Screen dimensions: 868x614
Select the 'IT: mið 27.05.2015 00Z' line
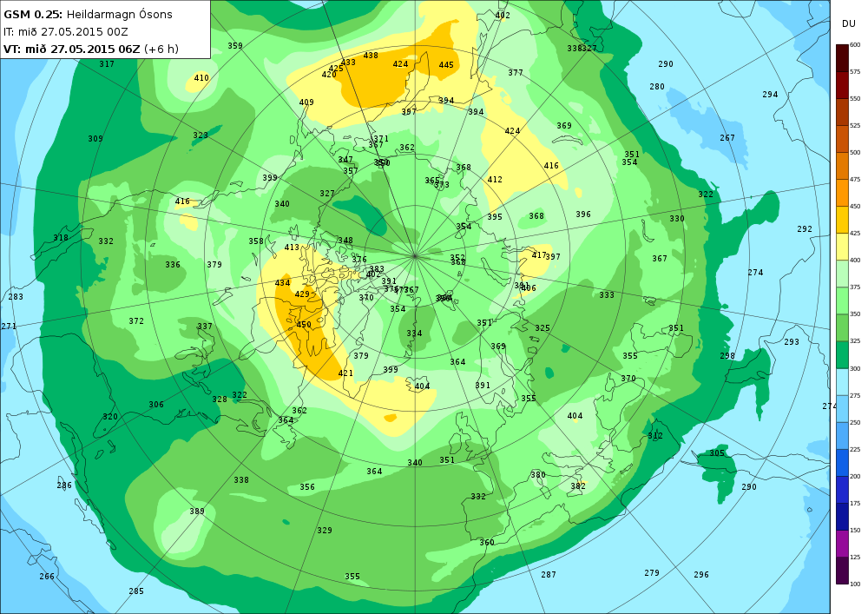pos(66,31)
